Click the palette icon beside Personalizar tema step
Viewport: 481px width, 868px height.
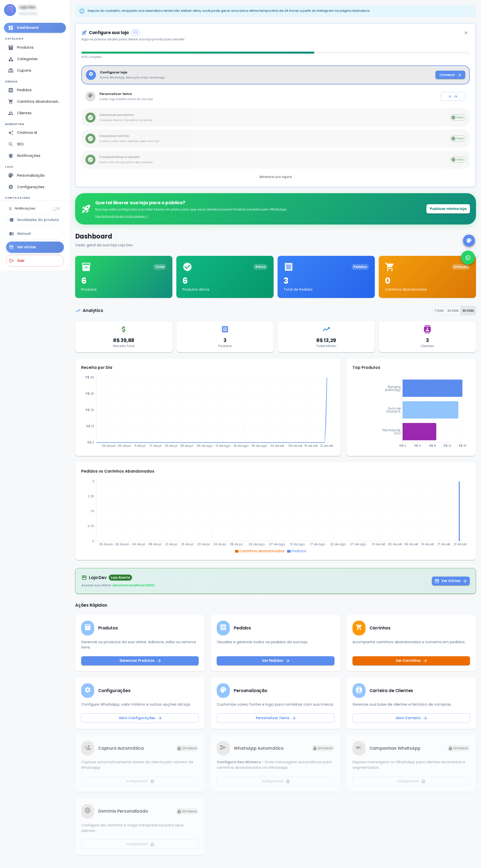pos(90,96)
